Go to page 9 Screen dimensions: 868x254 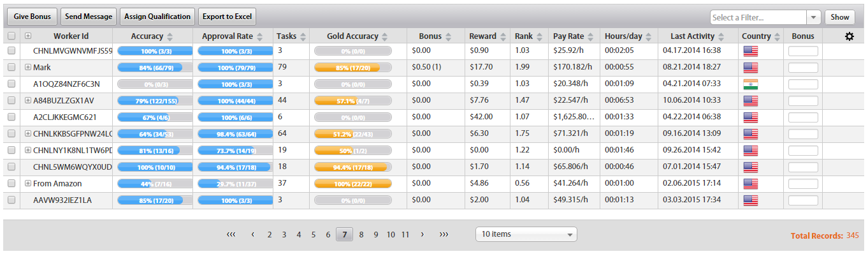point(376,234)
